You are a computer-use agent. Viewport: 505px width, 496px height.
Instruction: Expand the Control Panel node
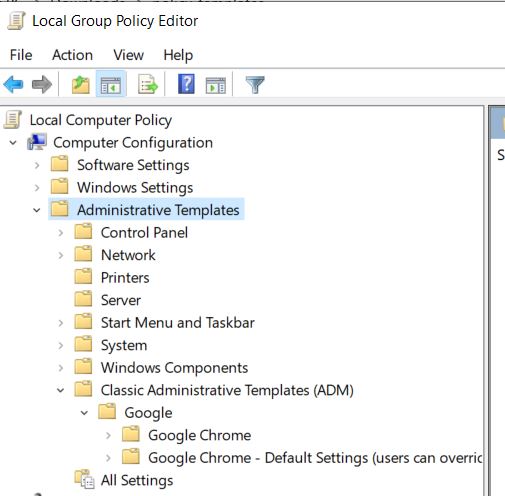coord(61,233)
